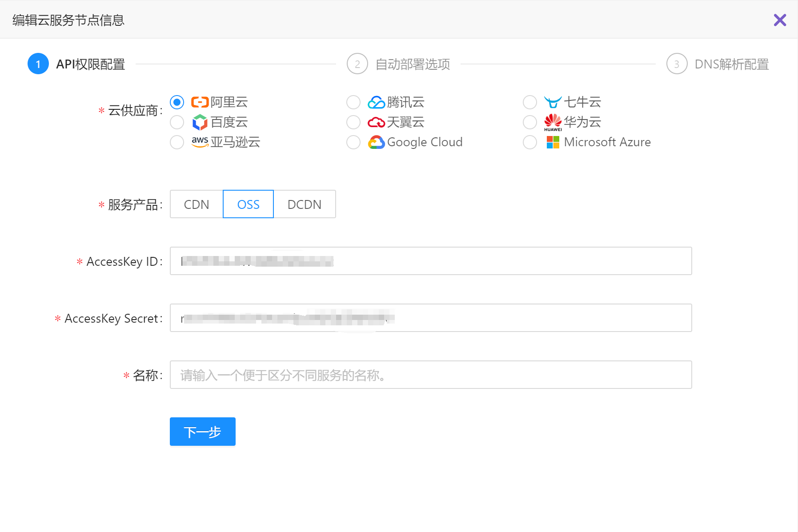Click the Baidu Cloud hexagon logo icon
This screenshot has height=532, width=798.
coord(200,122)
